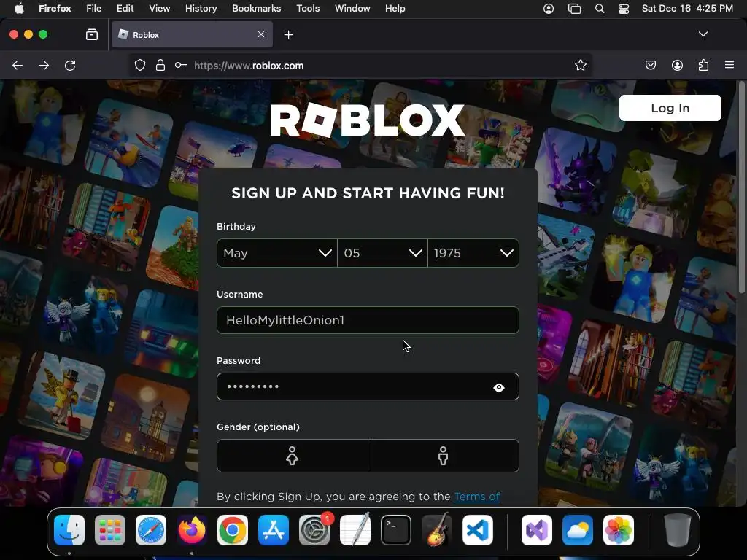Expand the birthday year dropdown showing 1975
Image resolution: width=747 pixels, height=560 pixels.
coord(473,253)
